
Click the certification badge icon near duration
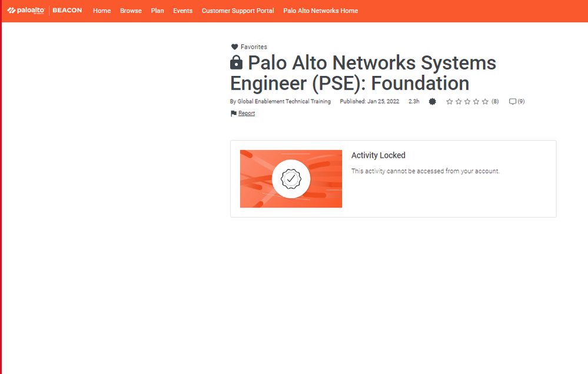pyautogui.click(x=433, y=102)
